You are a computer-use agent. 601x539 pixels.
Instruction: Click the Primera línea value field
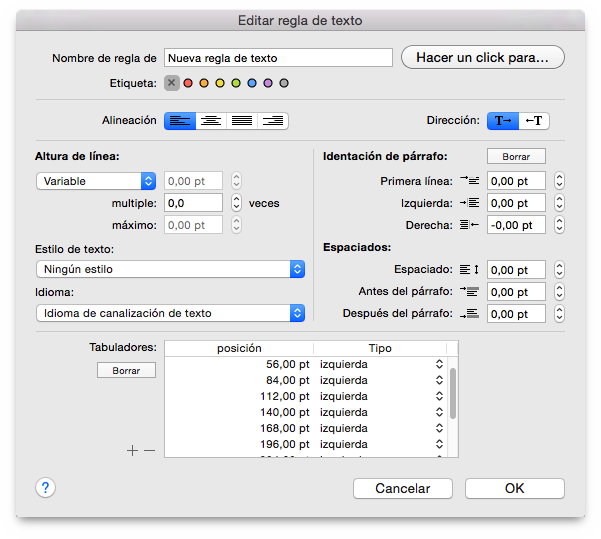point(516,181)
